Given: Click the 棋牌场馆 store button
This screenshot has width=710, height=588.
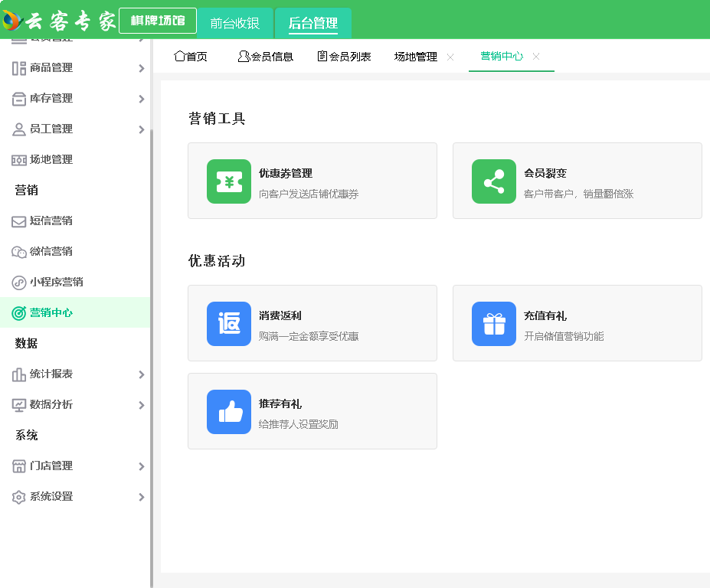Looking at the screenshot, I should (x=158, y=21).
